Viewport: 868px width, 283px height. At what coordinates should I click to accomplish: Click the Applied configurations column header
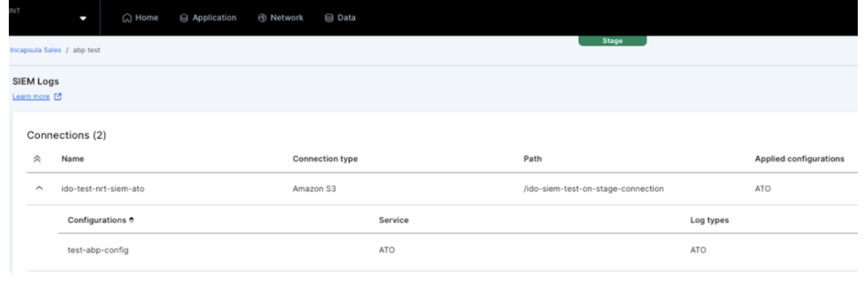pos(799,159)
